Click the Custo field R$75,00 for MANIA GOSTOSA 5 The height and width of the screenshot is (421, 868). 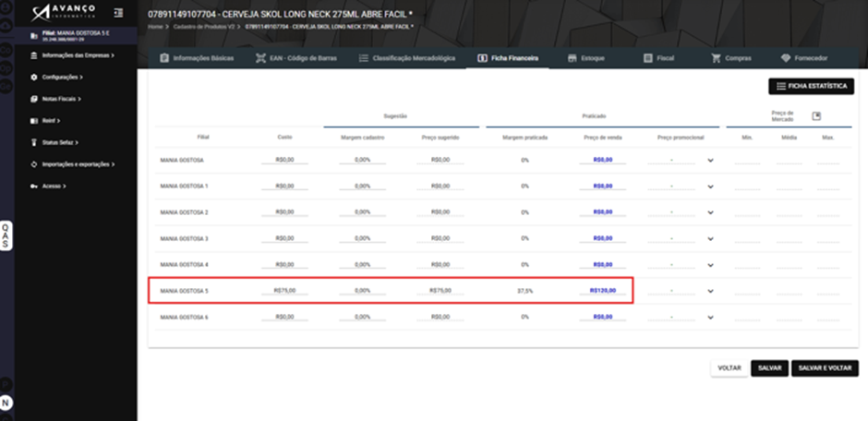pos(284,291)
